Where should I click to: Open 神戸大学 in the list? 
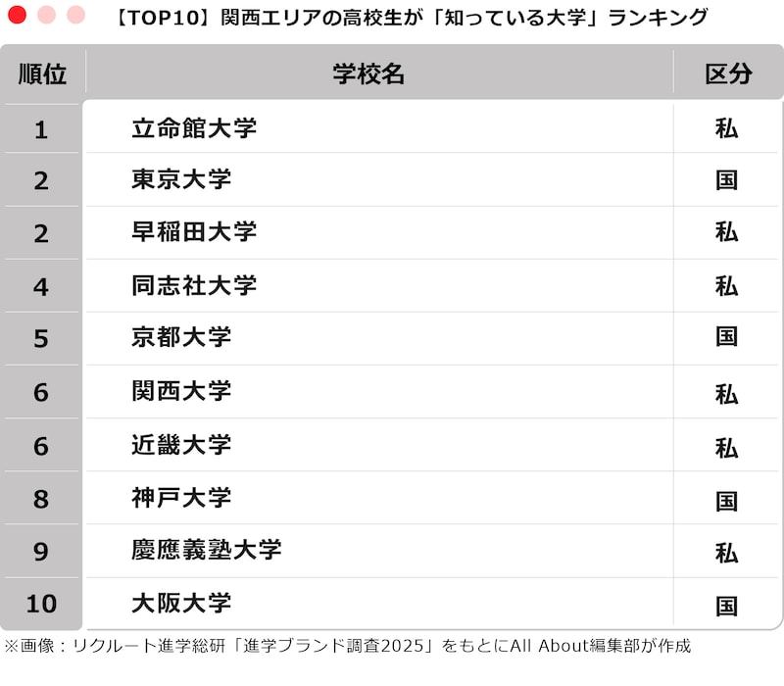pyautogui.click(x=181, y=498)
